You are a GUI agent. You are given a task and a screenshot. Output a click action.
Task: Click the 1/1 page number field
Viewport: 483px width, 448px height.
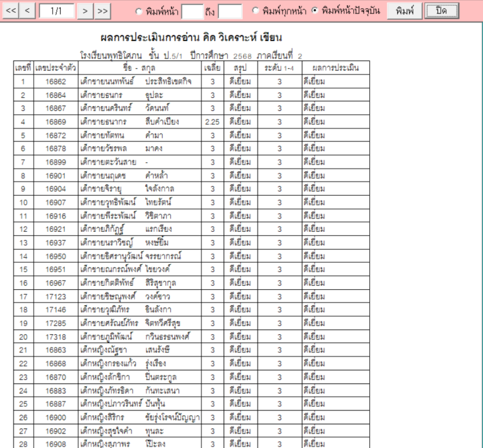(57, 11)
